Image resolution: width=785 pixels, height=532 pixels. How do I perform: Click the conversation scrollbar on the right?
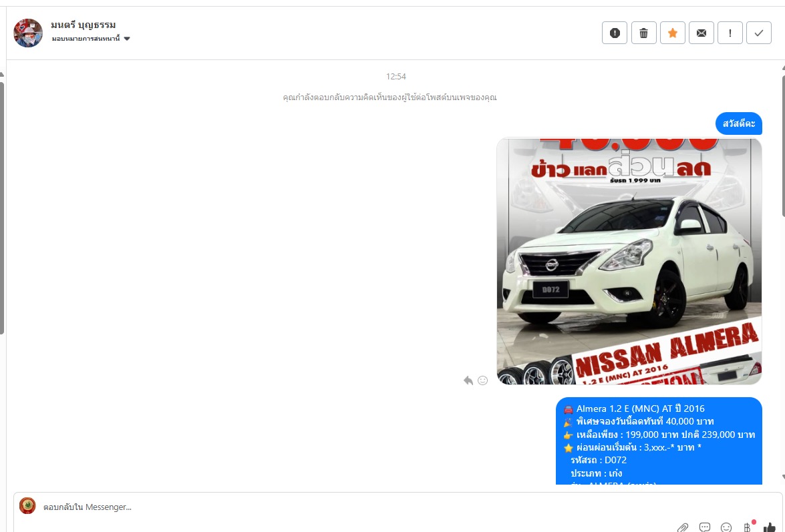(x=783, y=146)
